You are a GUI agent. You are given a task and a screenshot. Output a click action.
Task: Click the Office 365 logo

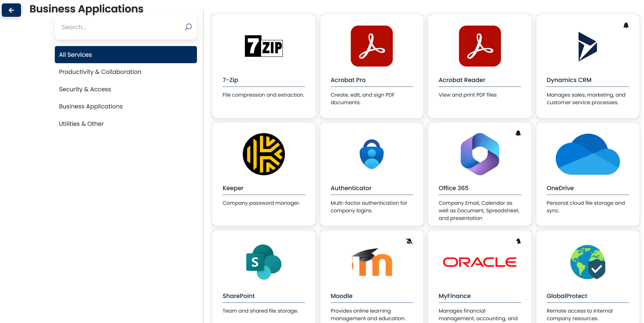[480, 154]
